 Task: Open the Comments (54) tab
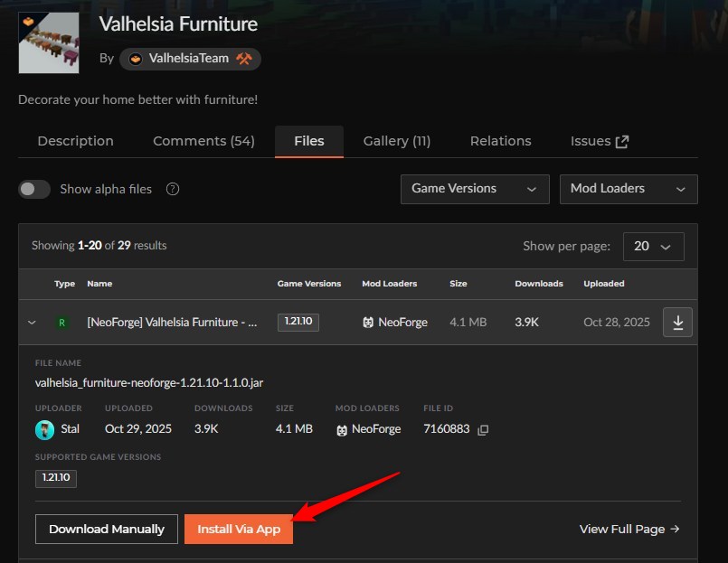[203, 141]
